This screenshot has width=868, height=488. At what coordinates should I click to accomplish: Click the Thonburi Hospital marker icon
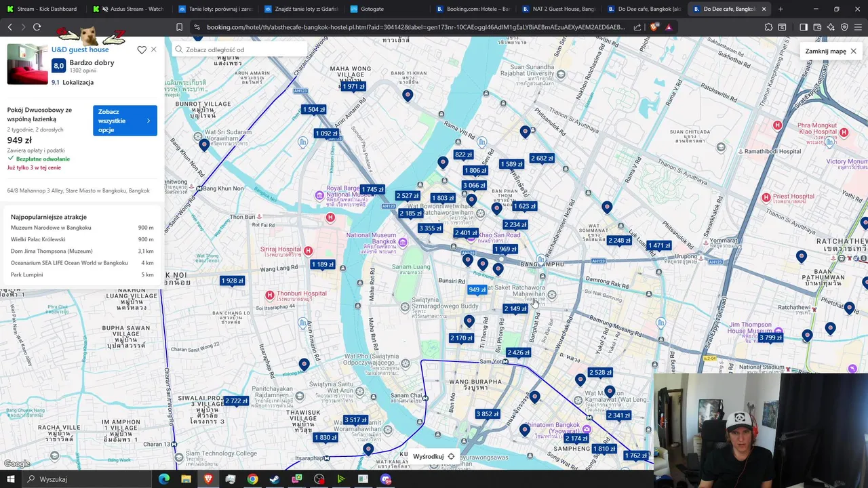point(270,295)
